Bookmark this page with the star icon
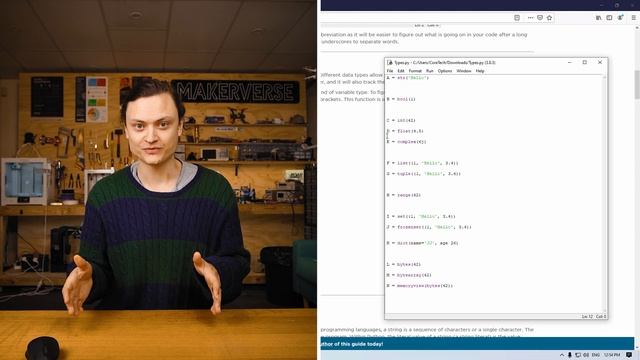640x360 pixels. 549,18
